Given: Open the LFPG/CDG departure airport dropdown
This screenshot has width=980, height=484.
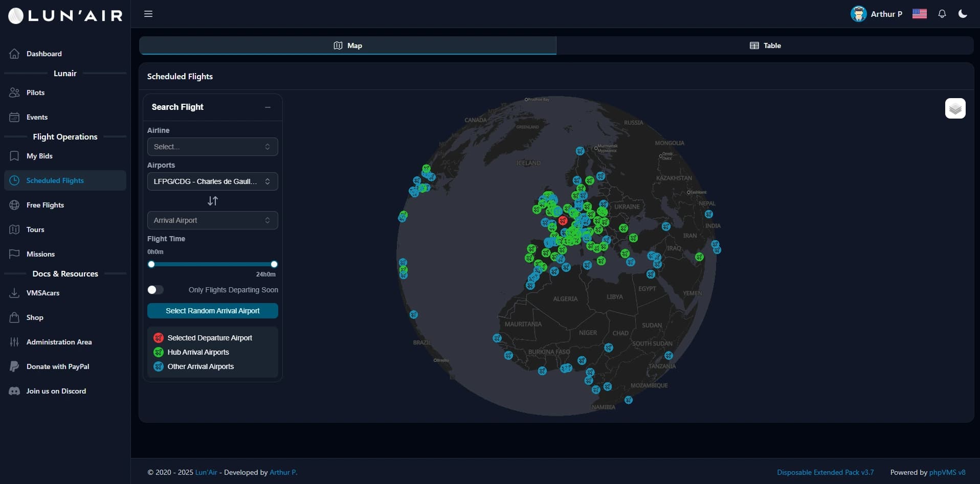Looking at the screenshot, I should click(x=212, y=181).
